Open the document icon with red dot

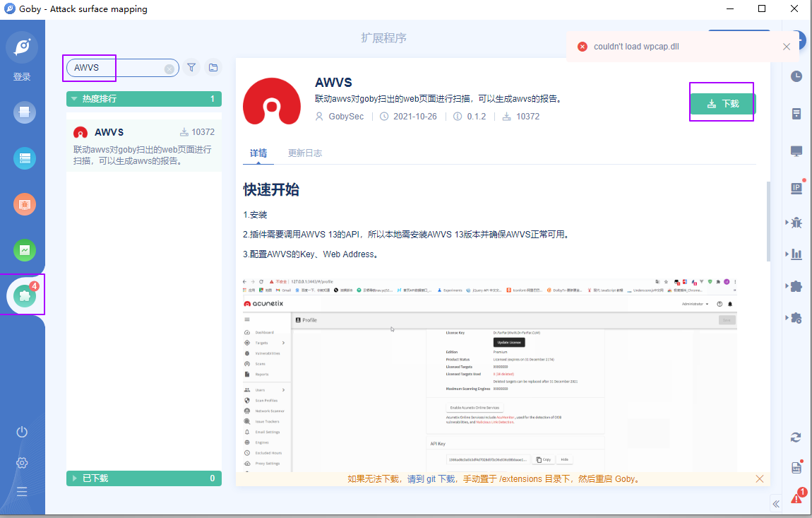[796, 467]
